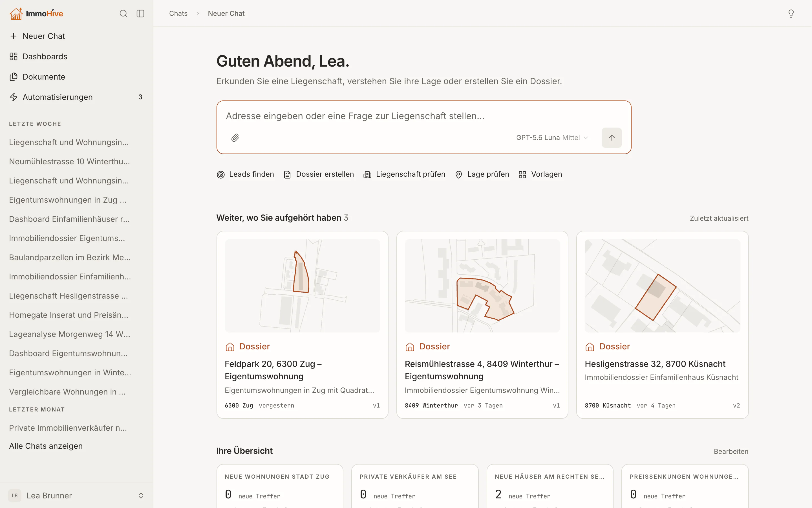Image resolution: width=812 pixels, height=508 pixels.
Task: Click the LB user avatar
Action: 15,496
